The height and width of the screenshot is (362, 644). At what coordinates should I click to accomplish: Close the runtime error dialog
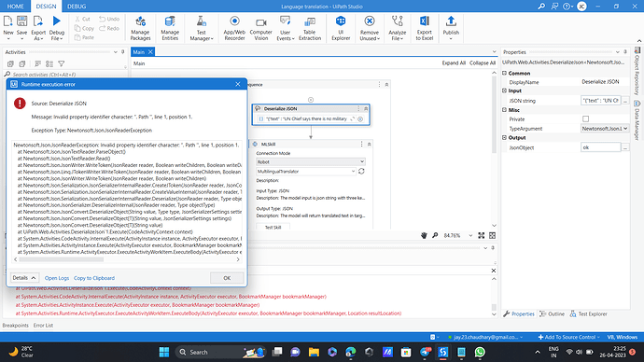(x=238, y=84)
